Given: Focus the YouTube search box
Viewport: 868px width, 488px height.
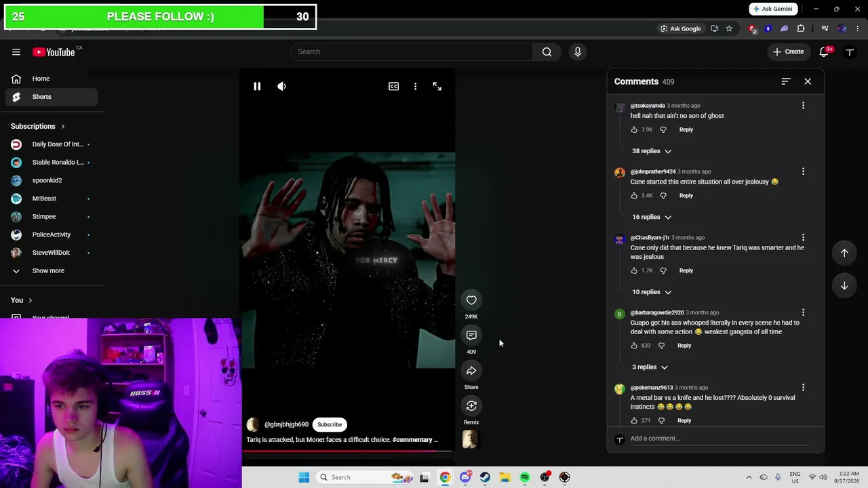Looking at the screenshot, I should 412,52.
